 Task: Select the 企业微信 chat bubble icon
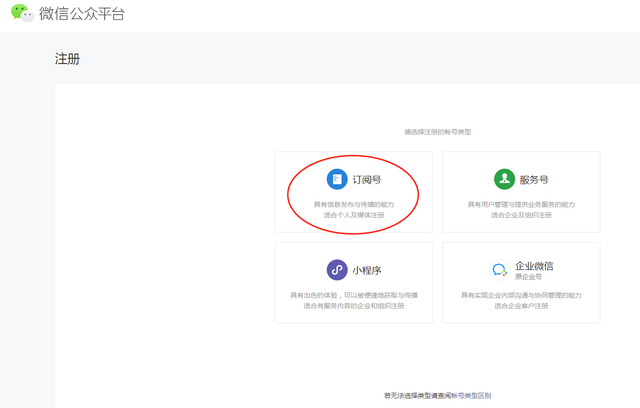[500, 270]
